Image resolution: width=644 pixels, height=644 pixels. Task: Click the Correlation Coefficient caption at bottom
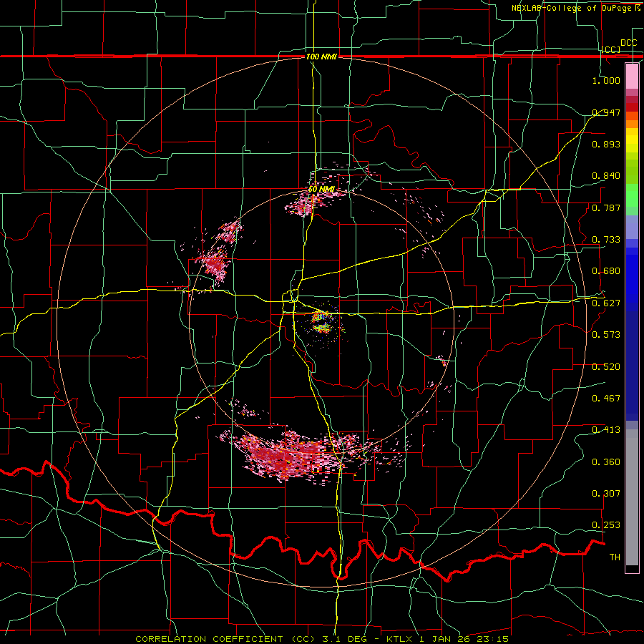tap(322, 639)
